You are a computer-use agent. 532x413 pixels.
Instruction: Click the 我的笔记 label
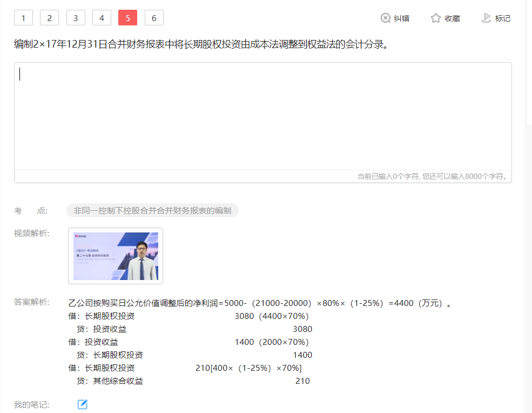coord(32,404)
